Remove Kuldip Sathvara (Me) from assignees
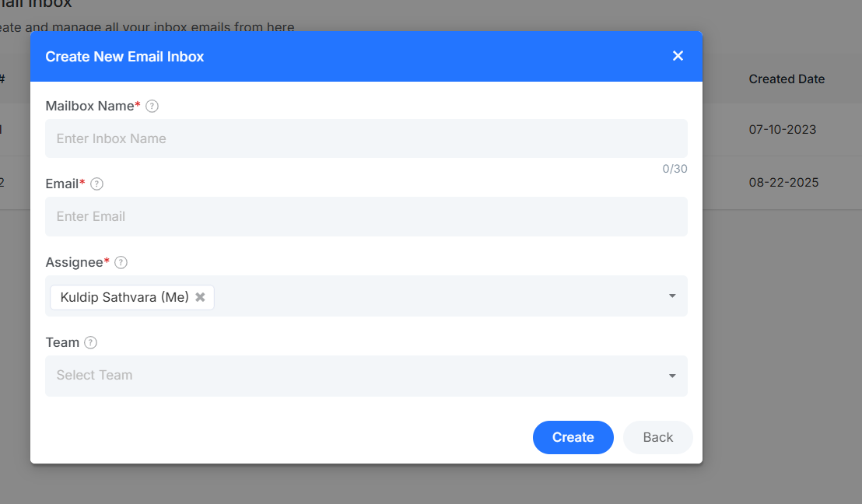 click(x=200, y=297)
